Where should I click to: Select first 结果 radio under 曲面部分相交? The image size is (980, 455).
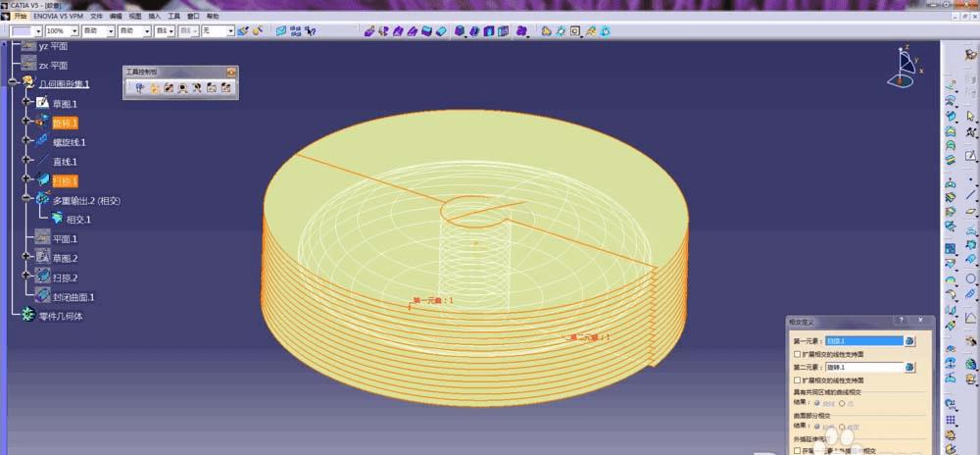(x=818, y=426)
